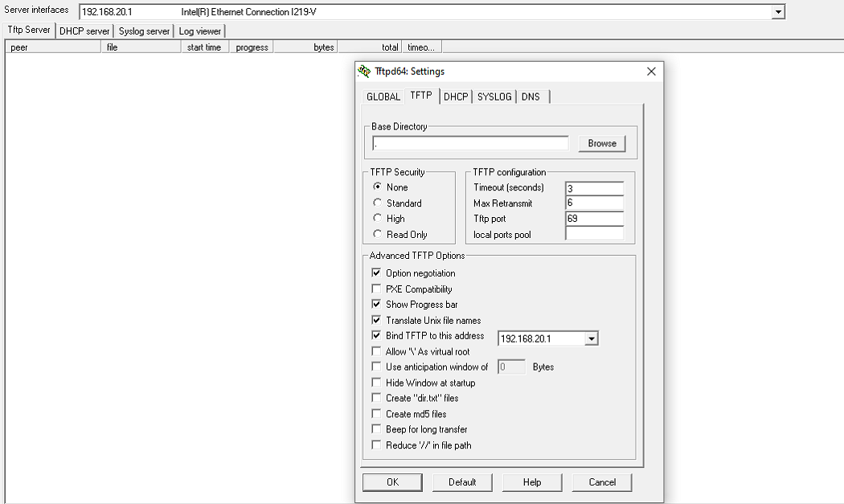Close the Tftpd64 Settings dialog
The width and height of the screenshot is (844, 504).
pos(651,72)
